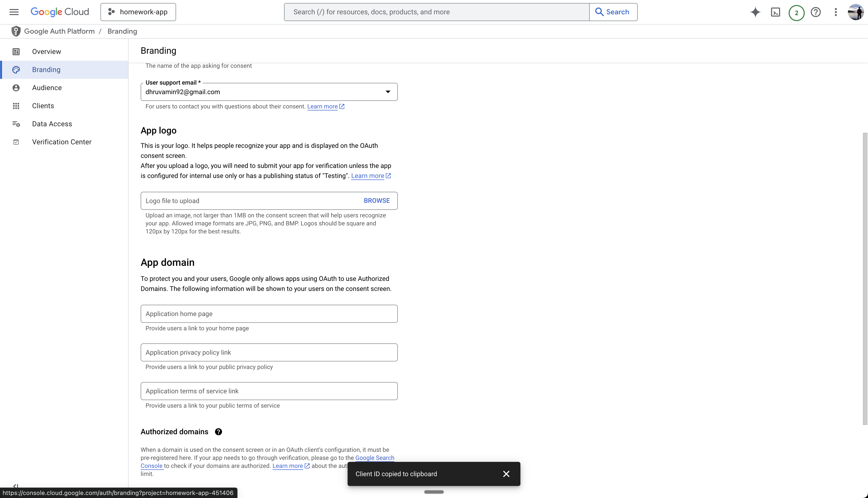Focus the resources search field
This screenshot has height=498, width=868.
(x=437, y=12)
